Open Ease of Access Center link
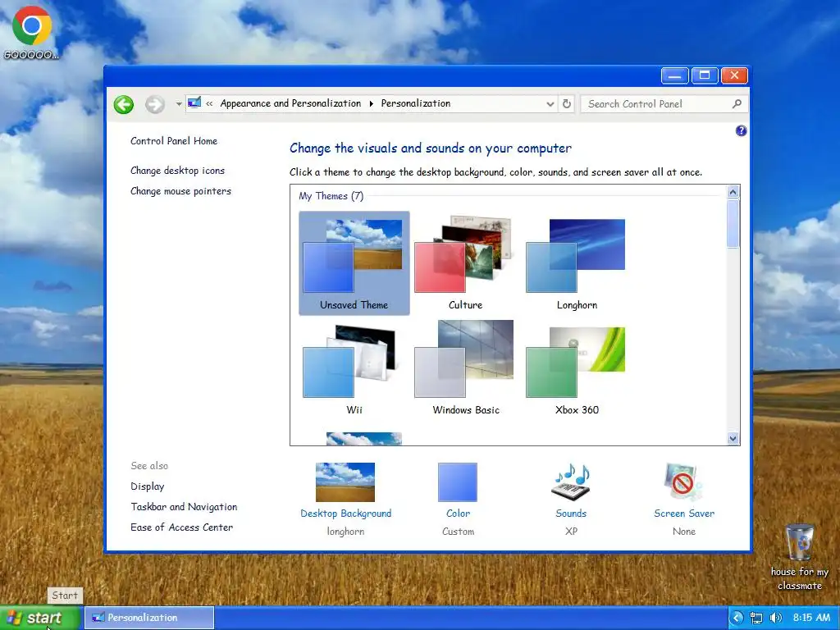Viewport: 840px width, 630px height. point(181,527)
